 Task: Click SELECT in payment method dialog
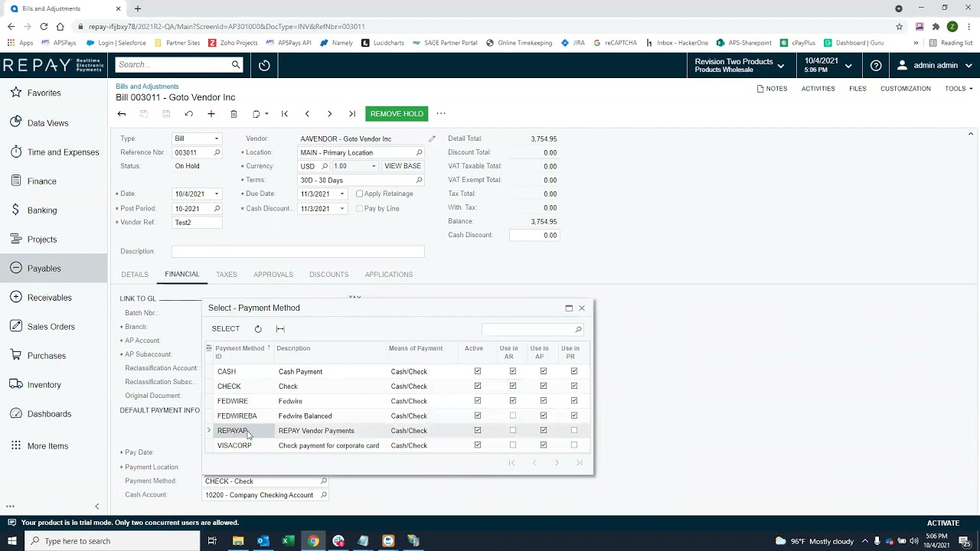pyautogui.click(x=226, y=329)
